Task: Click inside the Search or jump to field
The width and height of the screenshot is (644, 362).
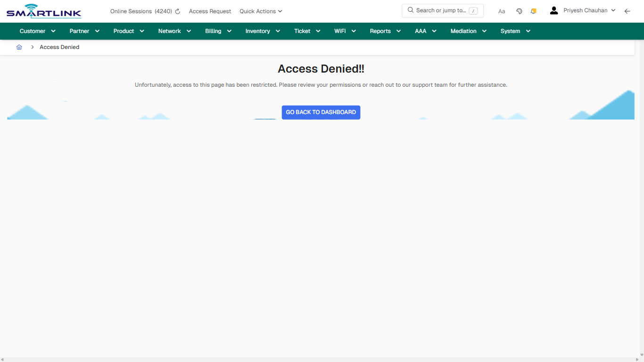Action: pyautogui.click(x=442, y=10)
